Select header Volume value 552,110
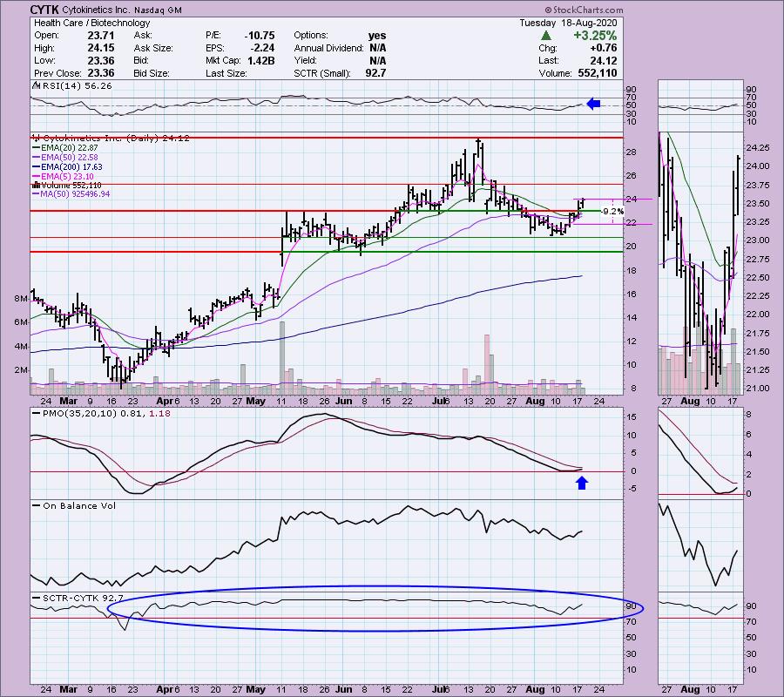784x697 pixels. tap(598, 73)
